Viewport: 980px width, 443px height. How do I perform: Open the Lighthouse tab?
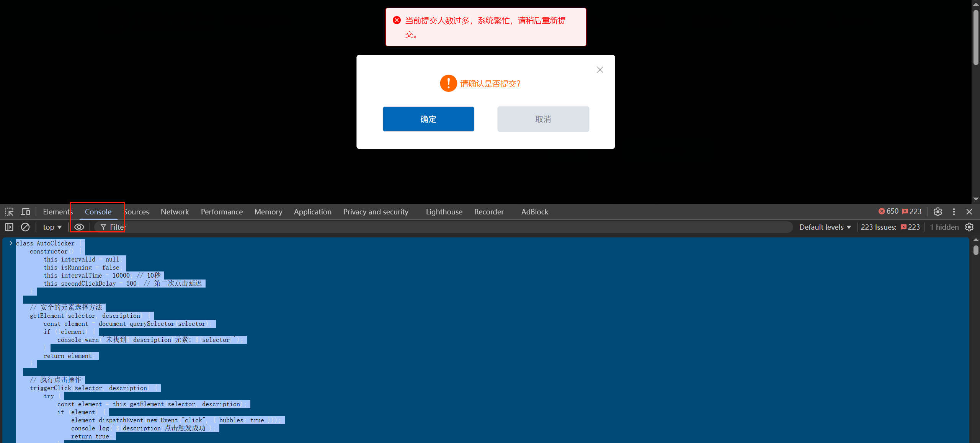tap(444, 212)
